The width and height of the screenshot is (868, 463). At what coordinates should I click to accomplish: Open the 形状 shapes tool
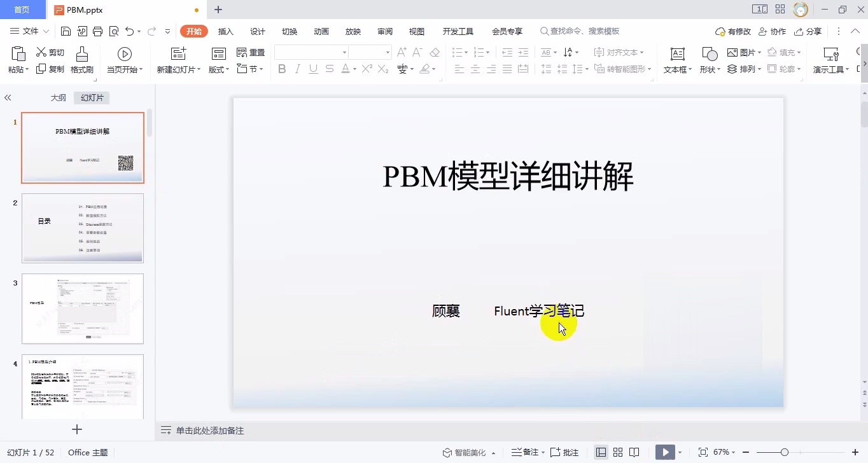coord(708,60)
